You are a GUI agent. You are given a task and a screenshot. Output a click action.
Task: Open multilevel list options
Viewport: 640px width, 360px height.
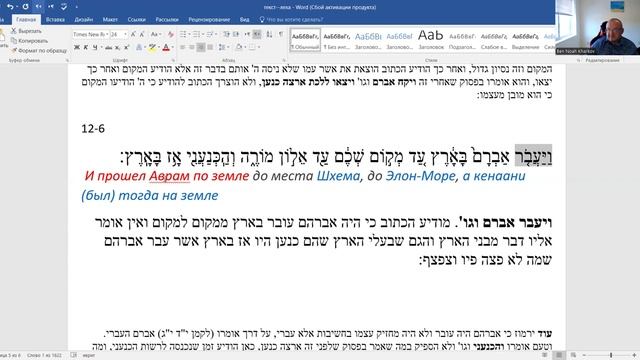click(x=210, y=34)
